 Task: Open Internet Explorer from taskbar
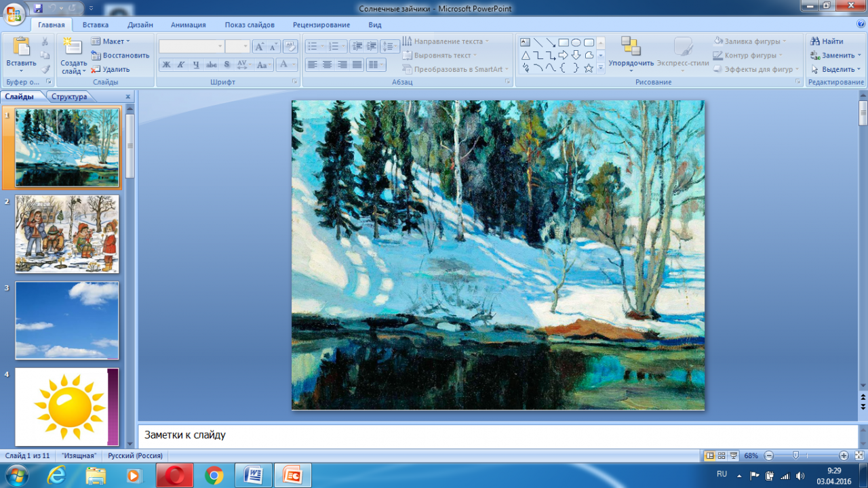pyautogui.click(x=57, y=476)
